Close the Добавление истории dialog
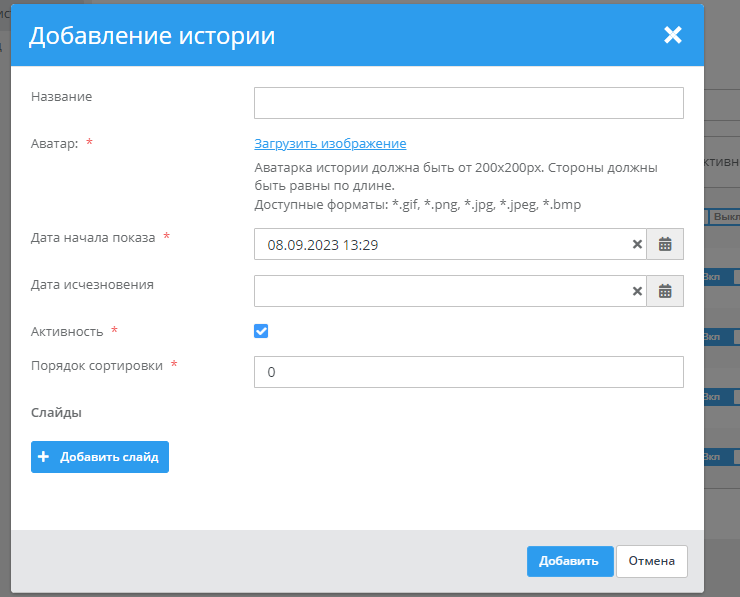 (672, 36)
